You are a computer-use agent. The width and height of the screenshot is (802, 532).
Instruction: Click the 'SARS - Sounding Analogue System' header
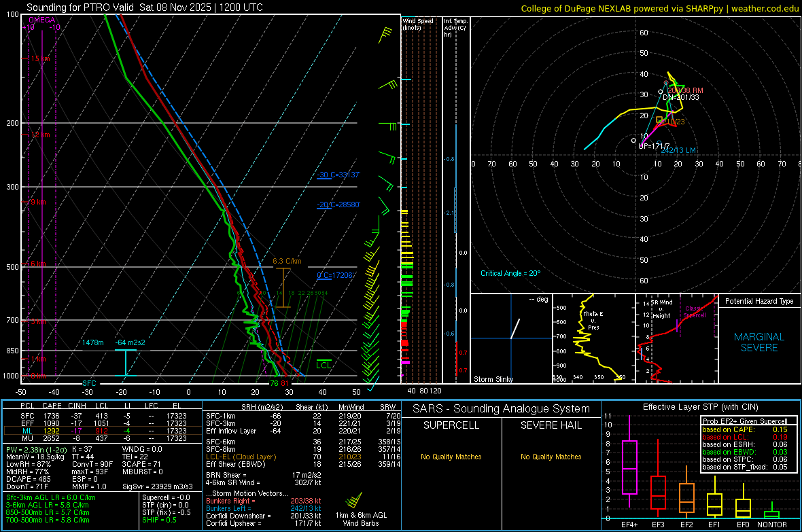click(x=501, y=409)
